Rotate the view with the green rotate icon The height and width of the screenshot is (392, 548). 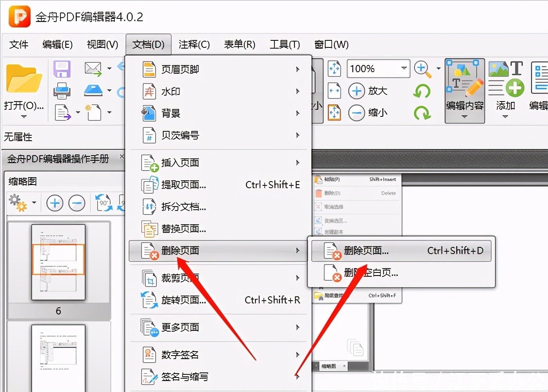422,91
